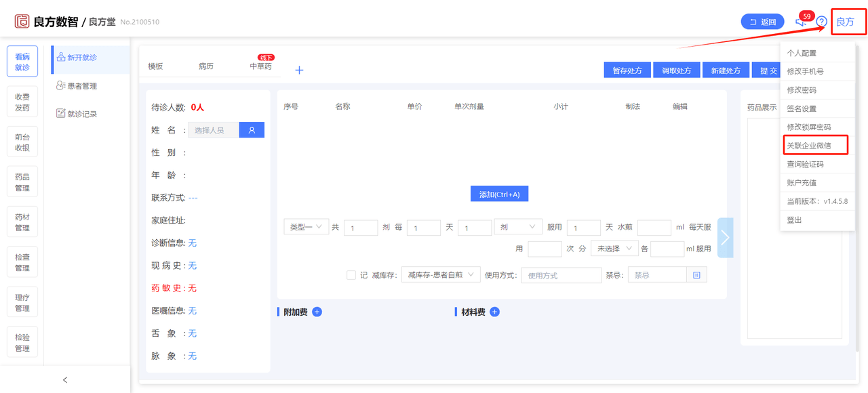868x393 pixels.
Task: Select 修改密码 menu entry
Action: [817, 90]
